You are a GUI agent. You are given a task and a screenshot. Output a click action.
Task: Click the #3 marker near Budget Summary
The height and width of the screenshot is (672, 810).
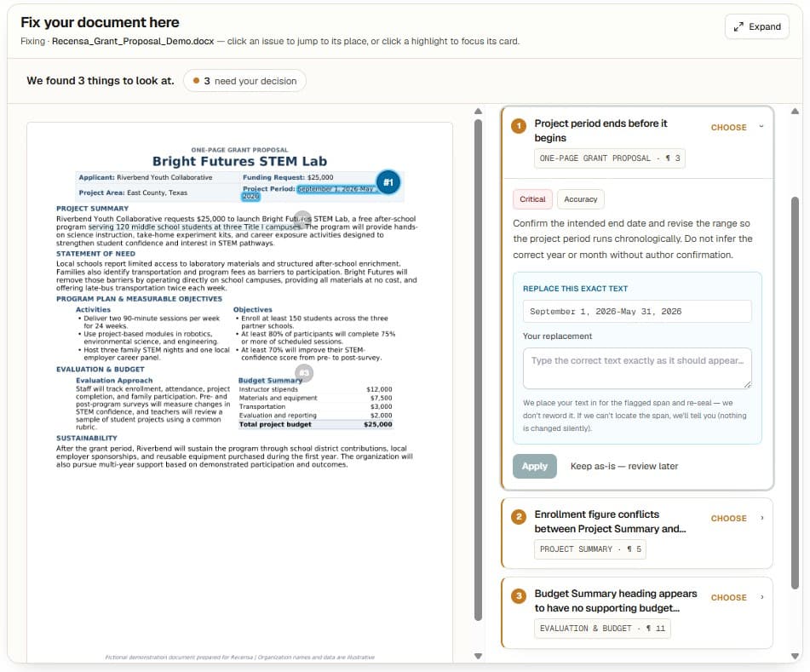(304, 373)
